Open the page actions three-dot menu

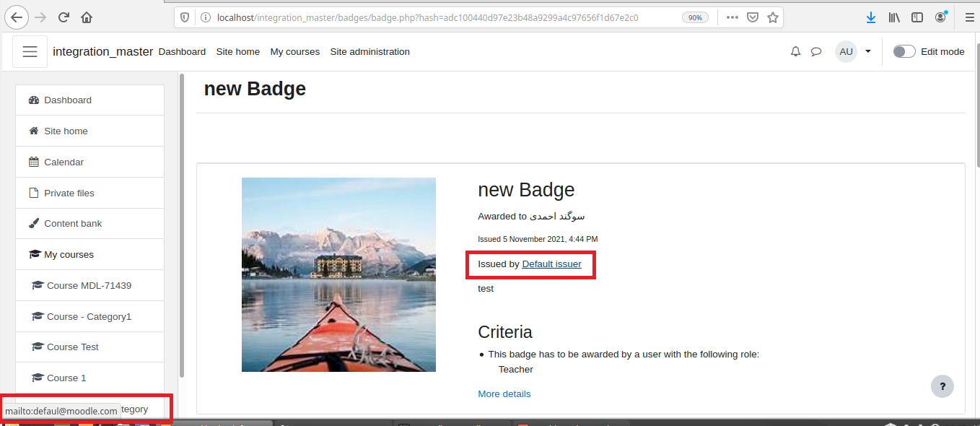point(732,17)
